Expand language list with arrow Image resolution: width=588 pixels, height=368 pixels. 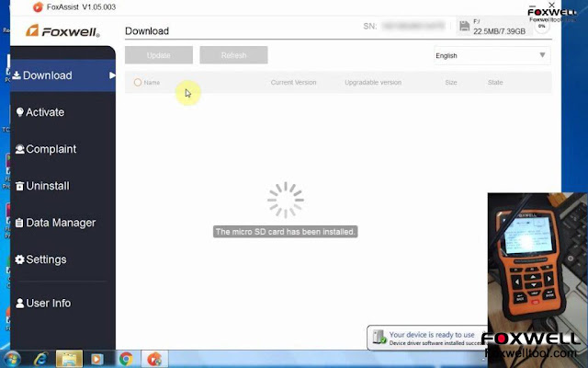coord(542,55)
